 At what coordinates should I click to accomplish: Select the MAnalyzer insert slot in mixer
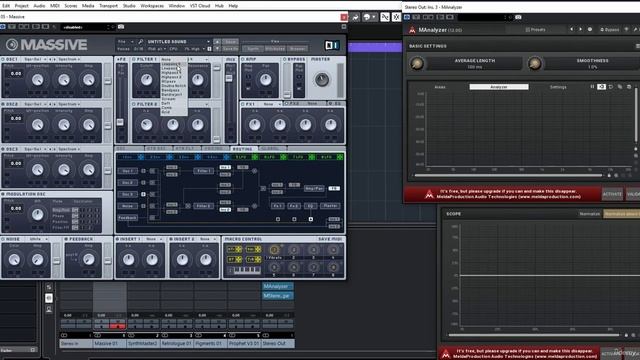click(x=277, y=287)
